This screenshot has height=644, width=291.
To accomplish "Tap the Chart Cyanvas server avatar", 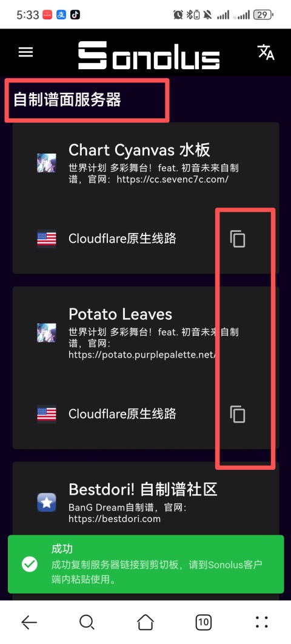I will click(x=47, y=163).
